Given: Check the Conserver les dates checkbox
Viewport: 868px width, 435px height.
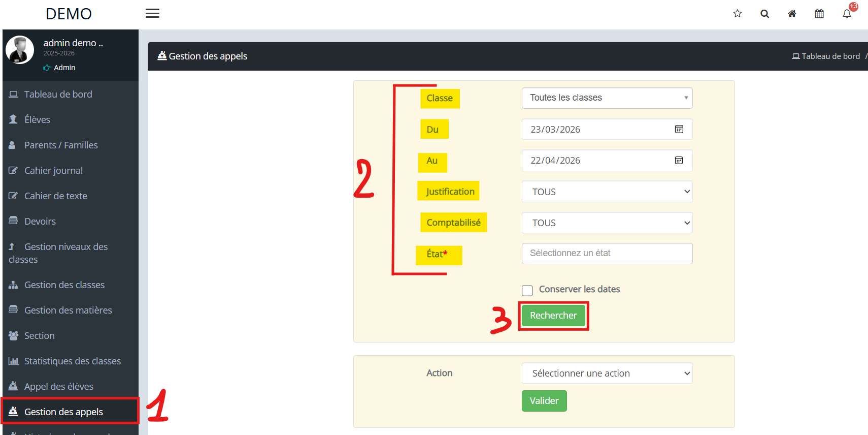Looking at the screenshot, I should (x=527, y=291).
